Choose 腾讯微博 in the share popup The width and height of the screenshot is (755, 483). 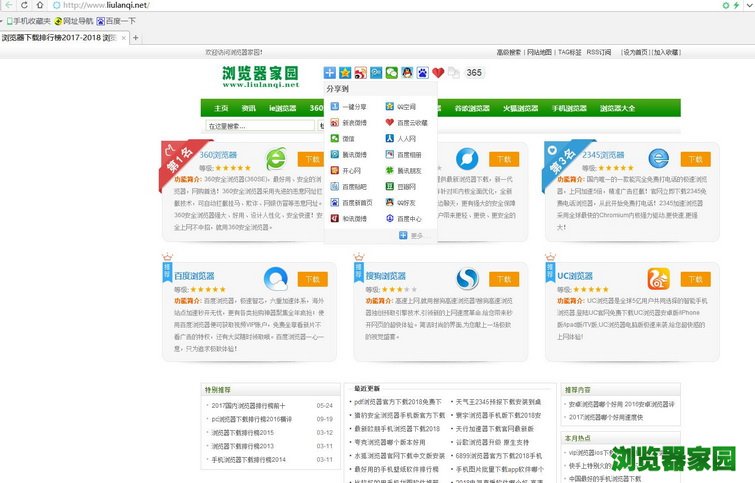coord(349,155)
